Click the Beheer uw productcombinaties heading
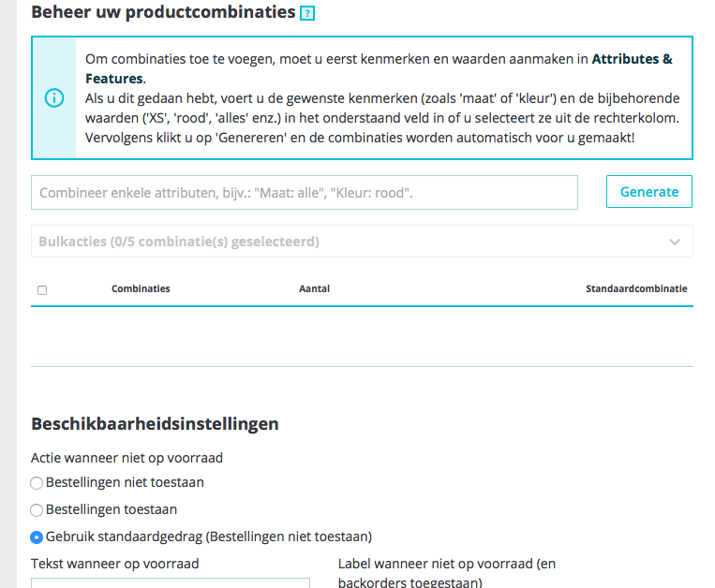 tap(163, 12)
